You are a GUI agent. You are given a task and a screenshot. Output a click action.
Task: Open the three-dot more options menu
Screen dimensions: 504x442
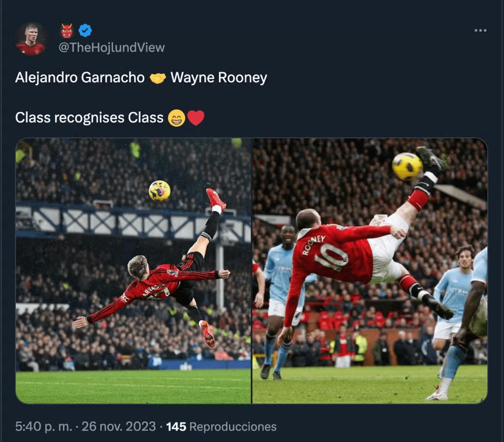pyautogui.click(x=480, y=31)
